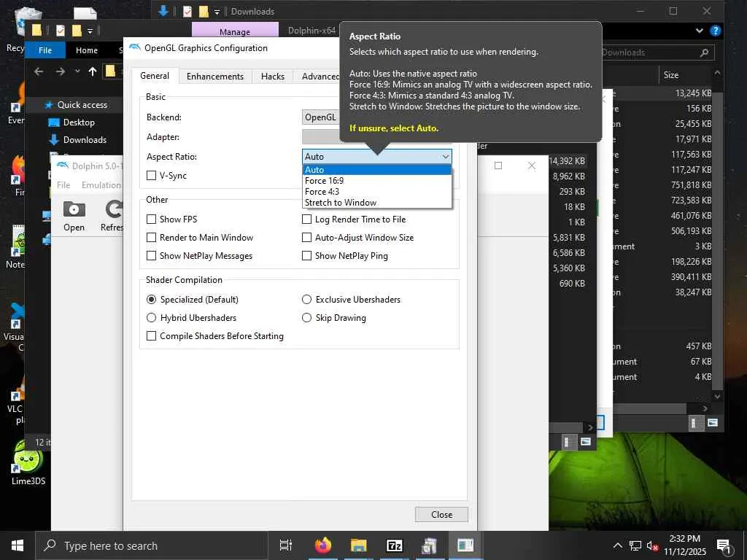Click the Dolphin Open toolbar icon
The height and width of the screenshot is (560, 747).
coord(74,217)
